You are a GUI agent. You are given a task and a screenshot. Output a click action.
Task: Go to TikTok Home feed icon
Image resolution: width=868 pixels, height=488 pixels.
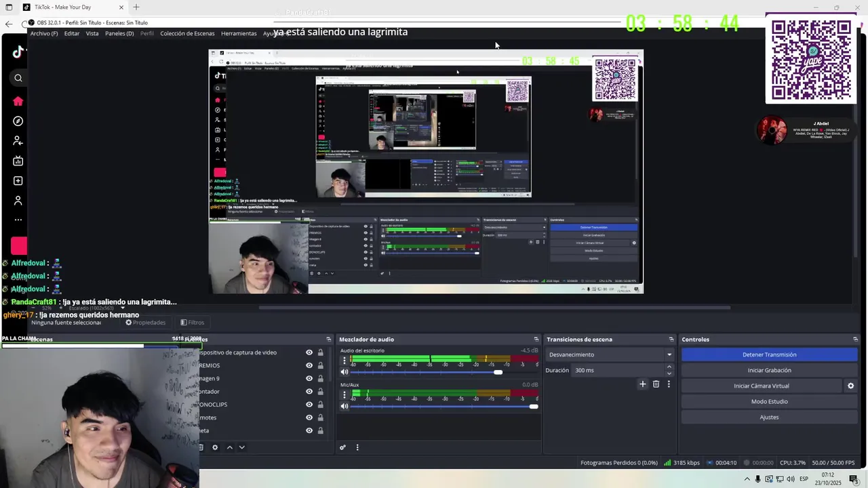pyautogui.click(x=18, y=102)
